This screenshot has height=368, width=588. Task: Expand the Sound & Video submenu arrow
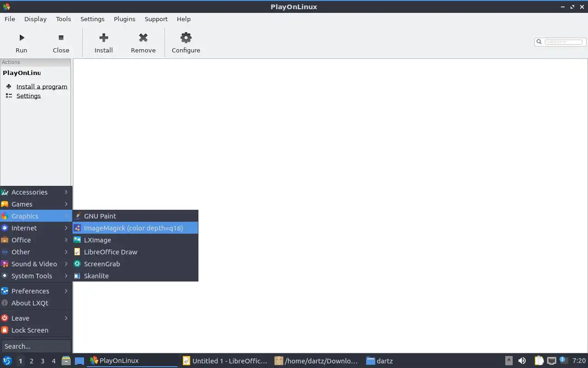66,264
